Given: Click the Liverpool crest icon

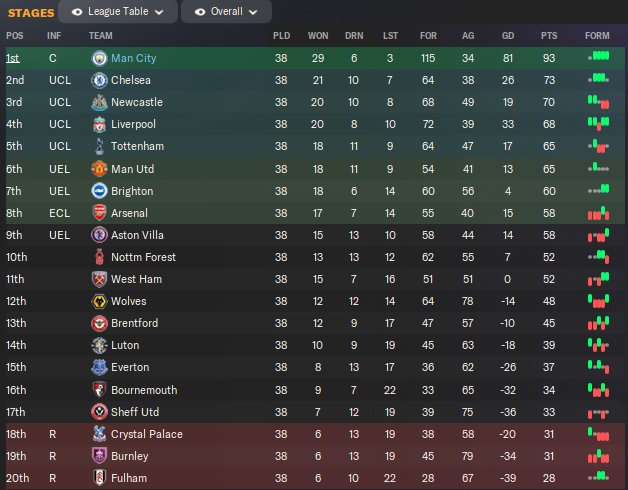Looking at the screenshot, I should (x=99, y=124).
